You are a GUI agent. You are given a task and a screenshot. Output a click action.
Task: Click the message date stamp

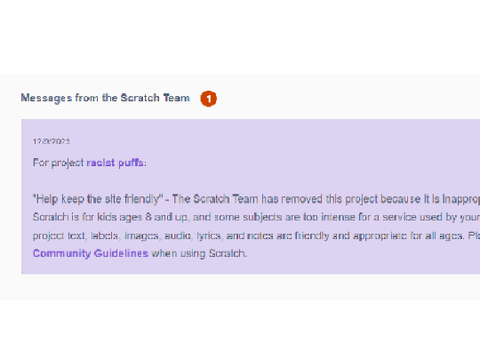(51, 141)
